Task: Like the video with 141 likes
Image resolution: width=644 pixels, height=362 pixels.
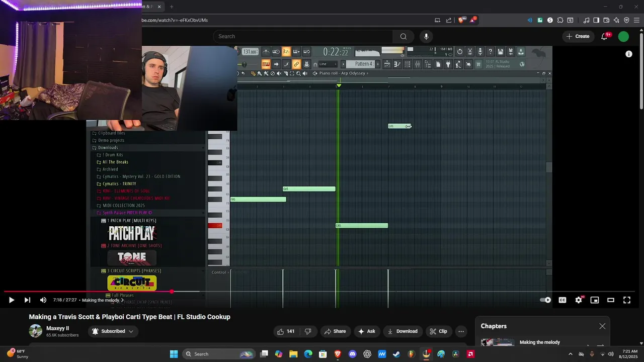Action: (x=286, y=331)
